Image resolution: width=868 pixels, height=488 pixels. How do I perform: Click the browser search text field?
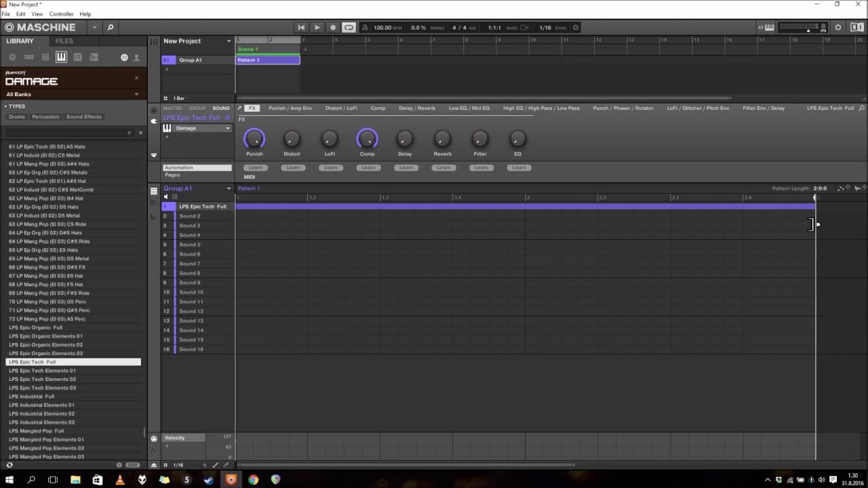coord(66,133)
